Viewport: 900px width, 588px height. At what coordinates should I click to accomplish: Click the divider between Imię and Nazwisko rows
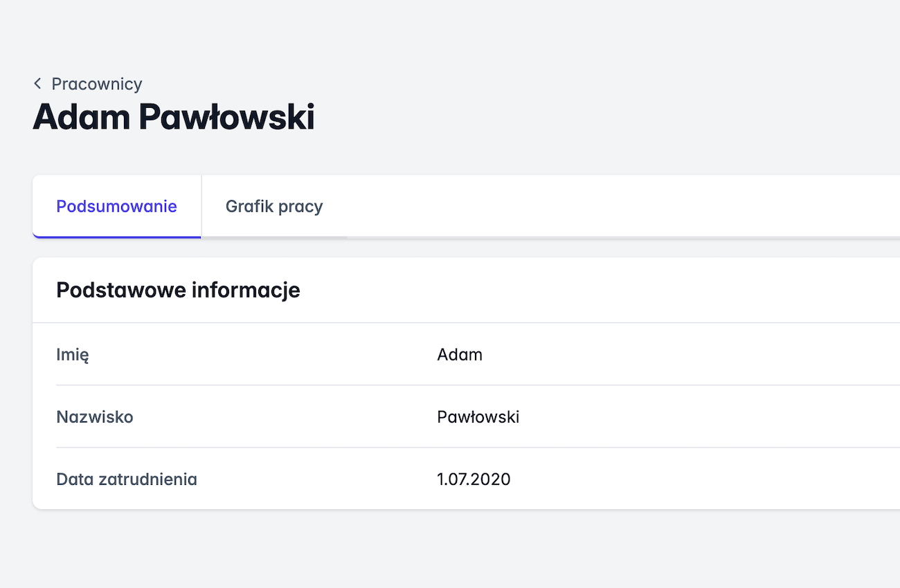click(x=415, y=385)
